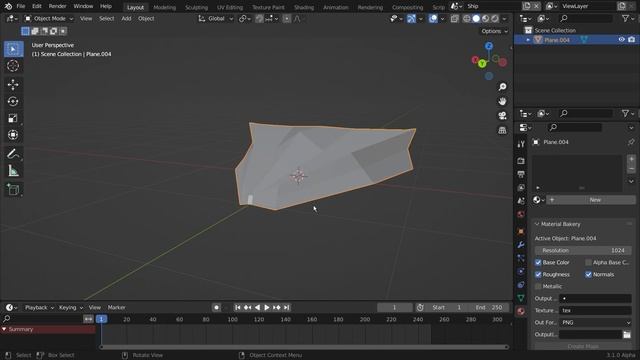Toggle camera view icon in viewport
Viewport: 640px width, 360px height.
pos(502,116)
